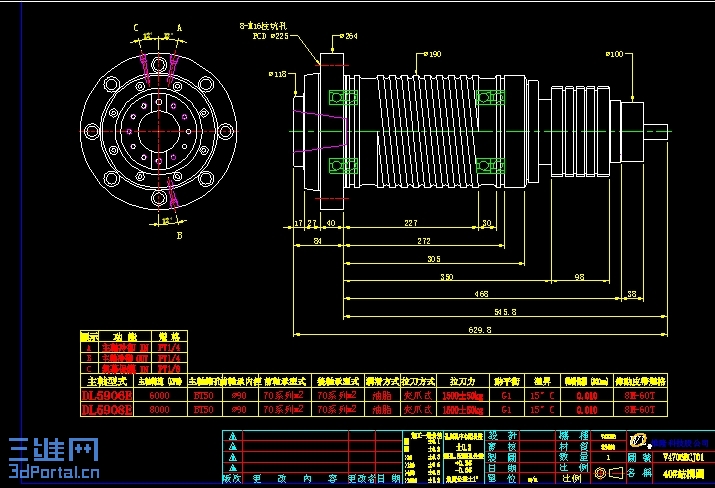
Task: Pick the 305 dimension text
Action: (x=434, y=259)
